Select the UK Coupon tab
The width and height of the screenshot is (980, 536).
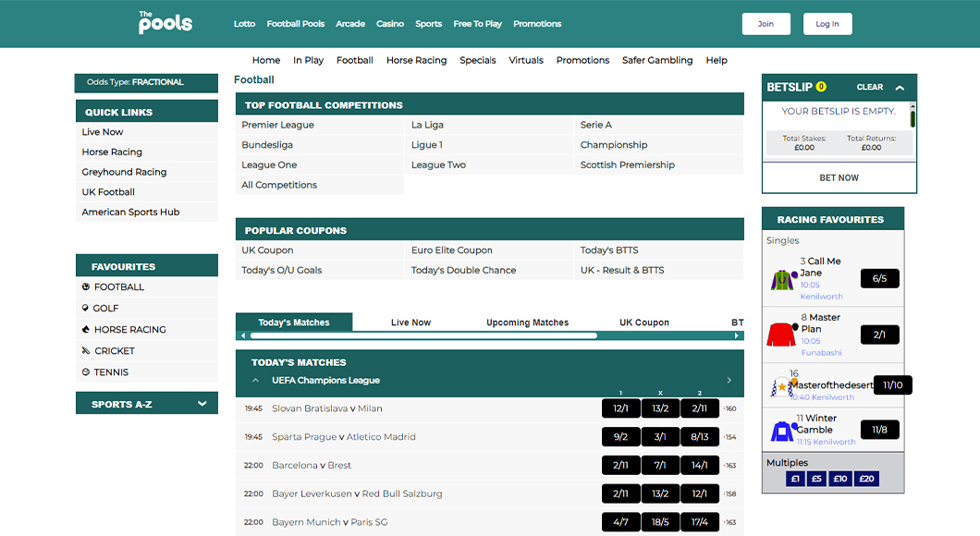click(643, 323)
